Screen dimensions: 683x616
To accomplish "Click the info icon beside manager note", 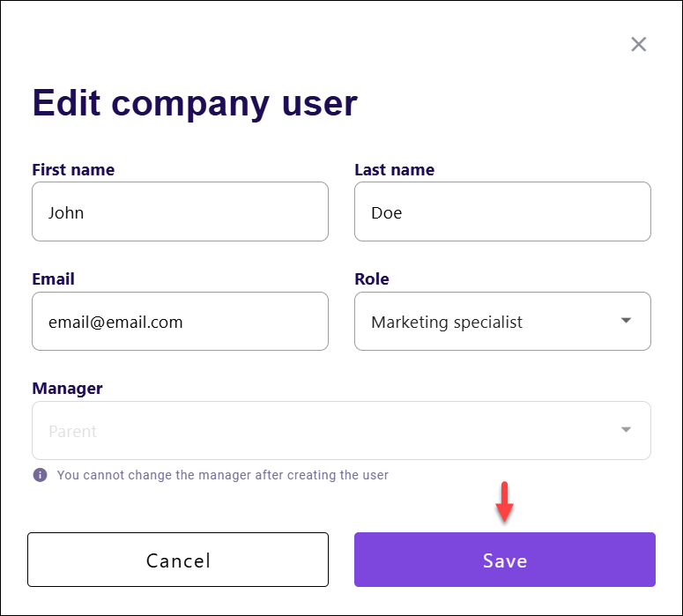I will pyautogui.click(x=40, y=475).
